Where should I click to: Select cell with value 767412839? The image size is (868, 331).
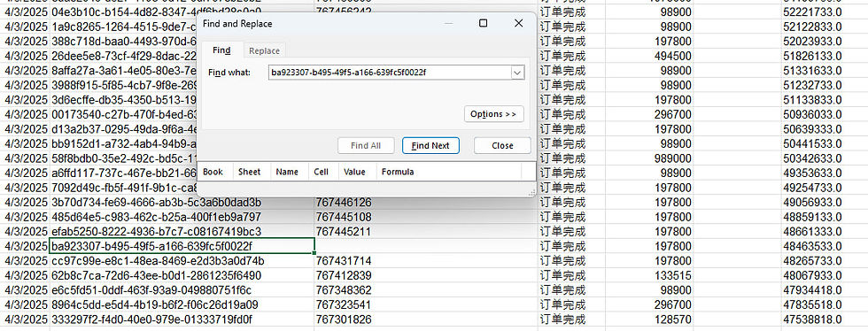426,275
